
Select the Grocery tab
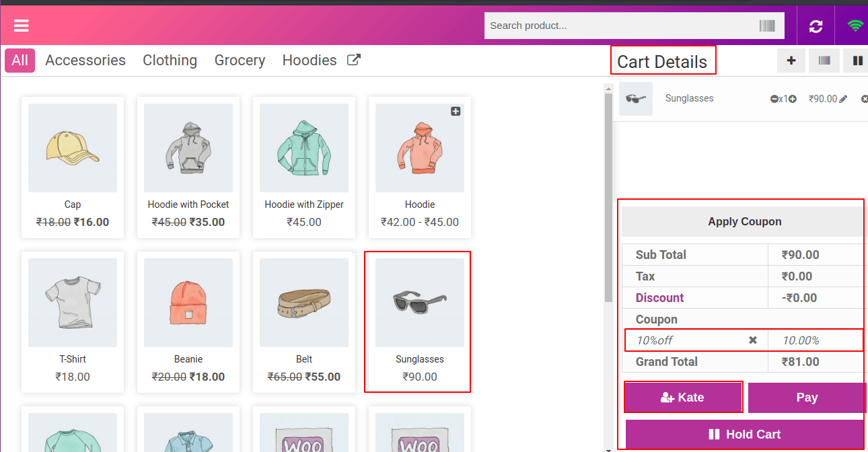coord(240,60)
